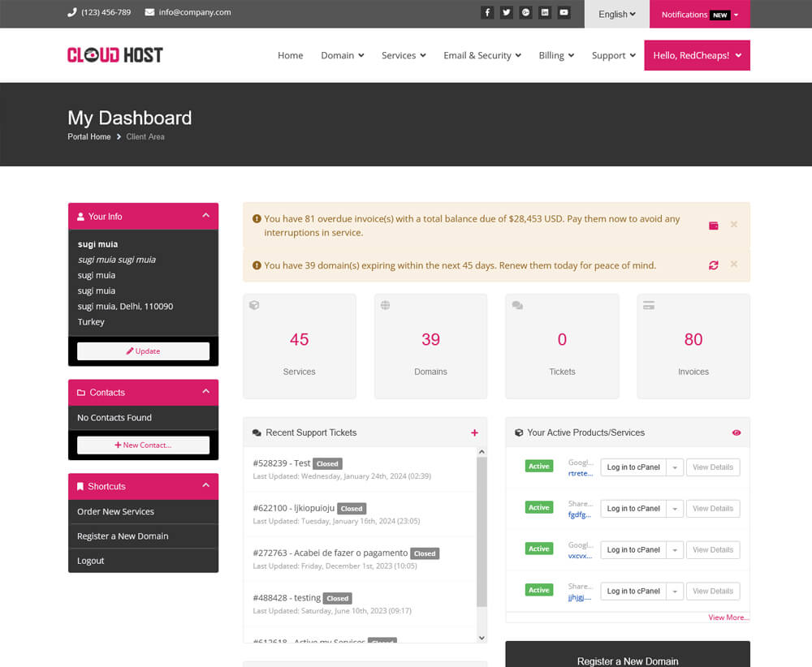Viewport: 812px width, 667px height.
Task: Collapse the Your Info panel
Action: [205, 216]
